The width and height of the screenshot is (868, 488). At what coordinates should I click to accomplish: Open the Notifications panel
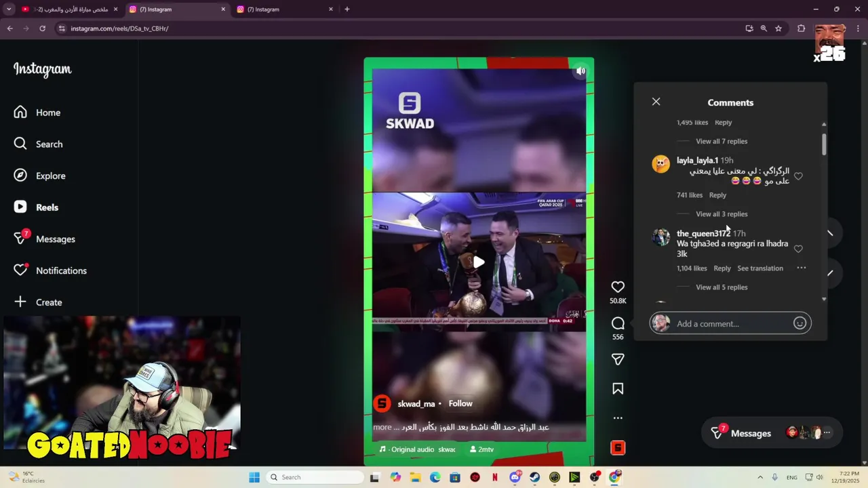[x=52, y=270]
